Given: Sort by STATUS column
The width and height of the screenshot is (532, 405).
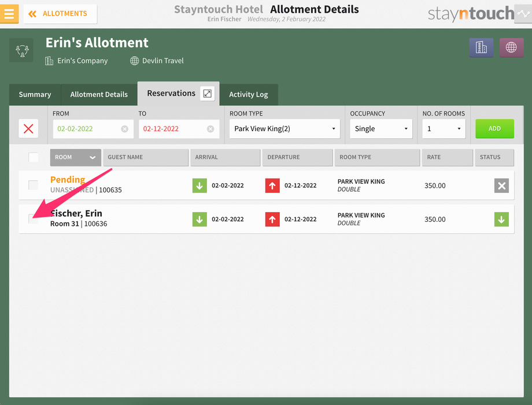Looking at the screenshot, I should (x=494, y=158).
